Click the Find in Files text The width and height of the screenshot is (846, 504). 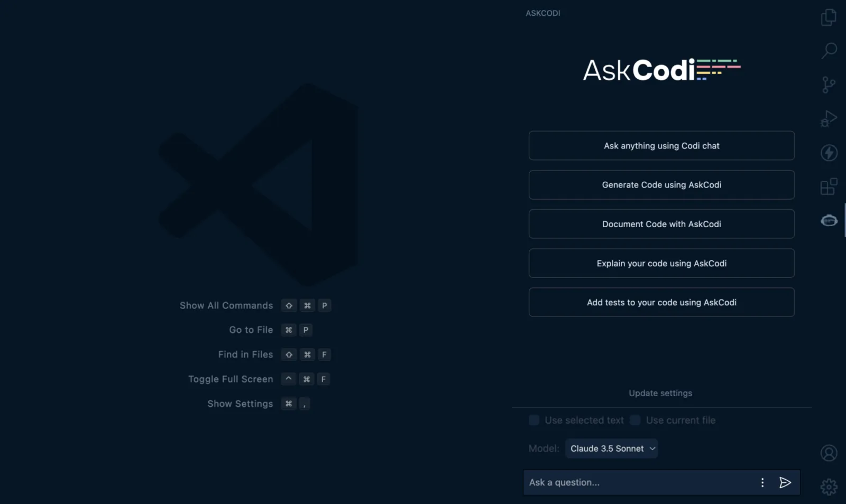(x=245, y=354)
